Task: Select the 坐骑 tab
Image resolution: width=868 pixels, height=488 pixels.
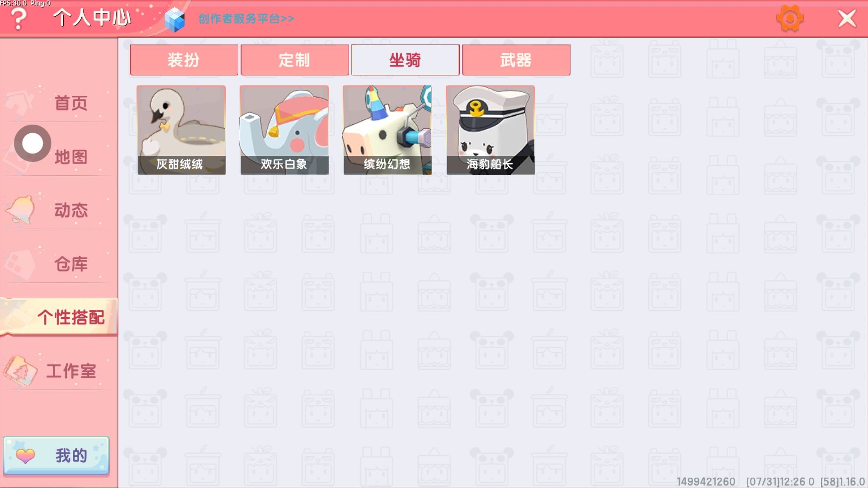Action: 406,60
